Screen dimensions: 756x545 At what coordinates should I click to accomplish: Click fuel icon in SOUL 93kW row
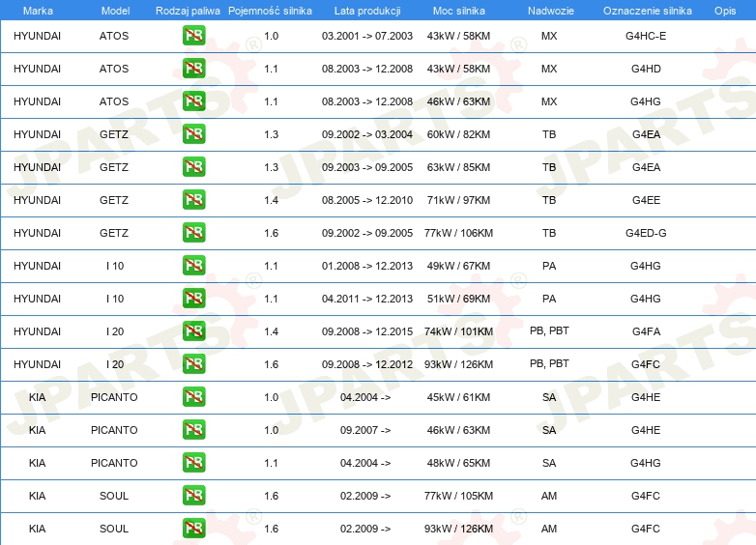coord(193,529)
